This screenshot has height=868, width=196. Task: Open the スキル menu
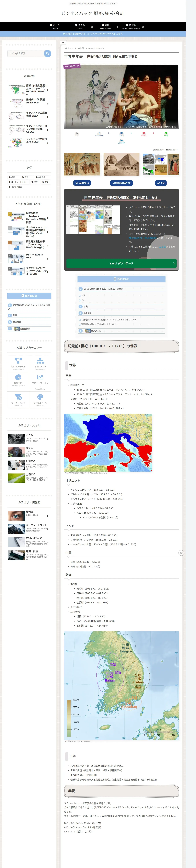point(80,27)
